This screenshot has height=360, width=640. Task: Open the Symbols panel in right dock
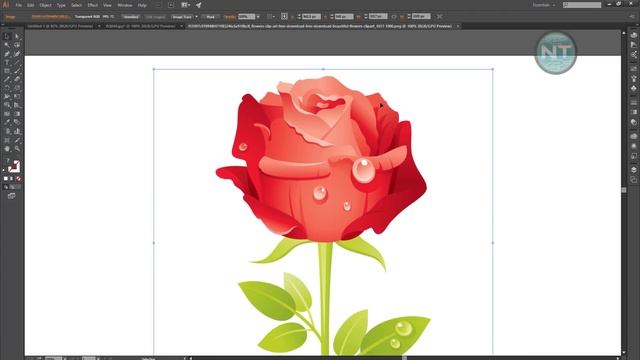coord(633,88)
